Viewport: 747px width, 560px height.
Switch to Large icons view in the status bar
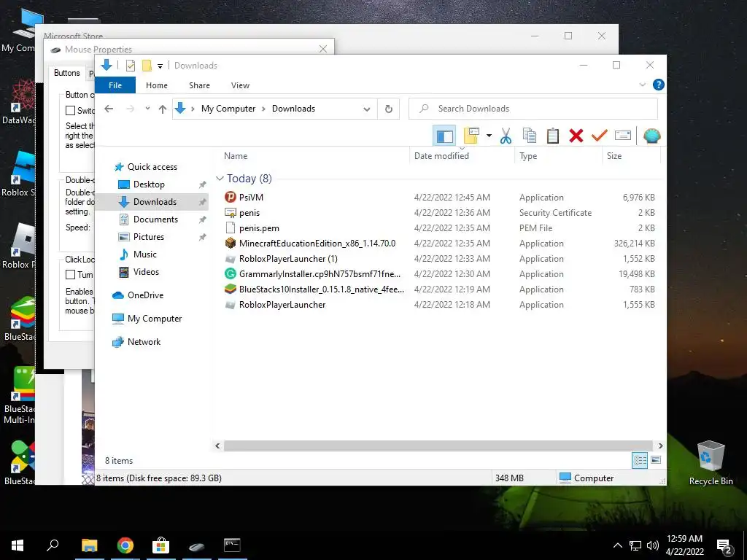[x=656, y=460]
